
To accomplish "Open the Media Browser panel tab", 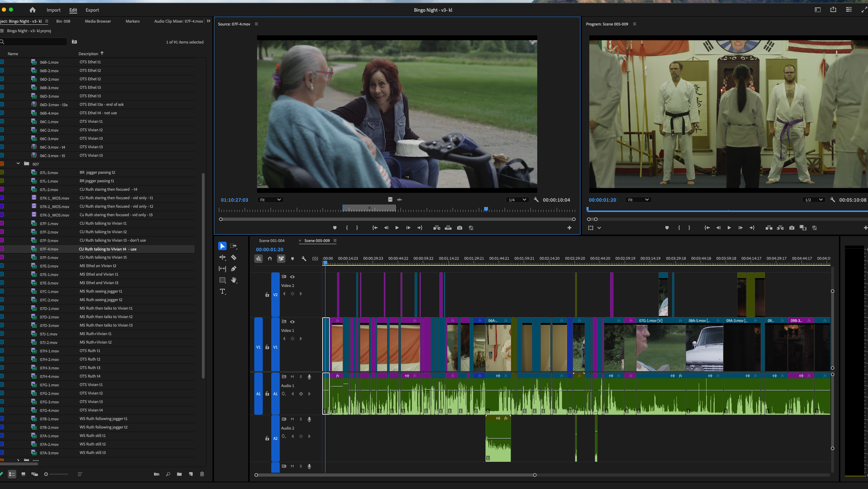I will [x=98, y=21].
